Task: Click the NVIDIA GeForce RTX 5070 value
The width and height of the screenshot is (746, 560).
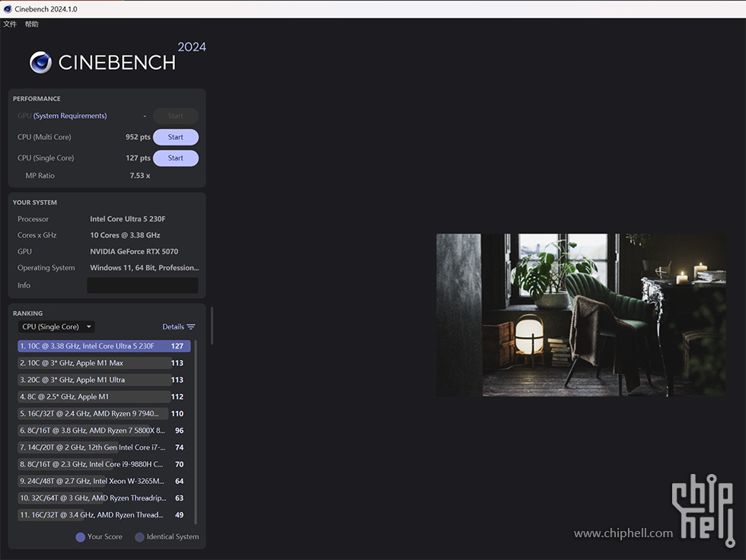Action: [134, 252]
